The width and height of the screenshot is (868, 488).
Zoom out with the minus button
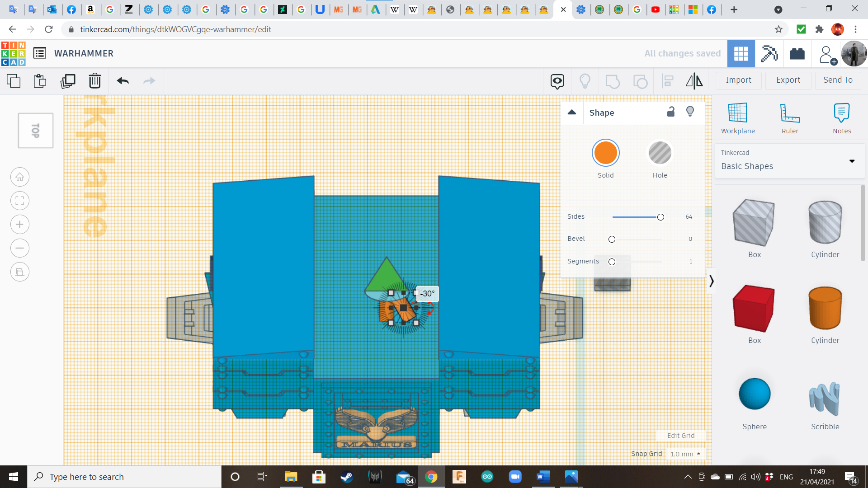[x=20, y=248]
